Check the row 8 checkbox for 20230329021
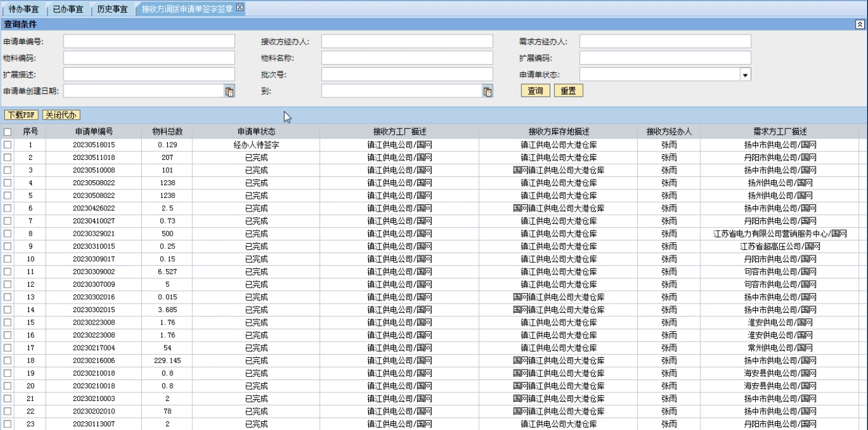The height and width of the screenshot is (430, 868). [x=7, y=234]
